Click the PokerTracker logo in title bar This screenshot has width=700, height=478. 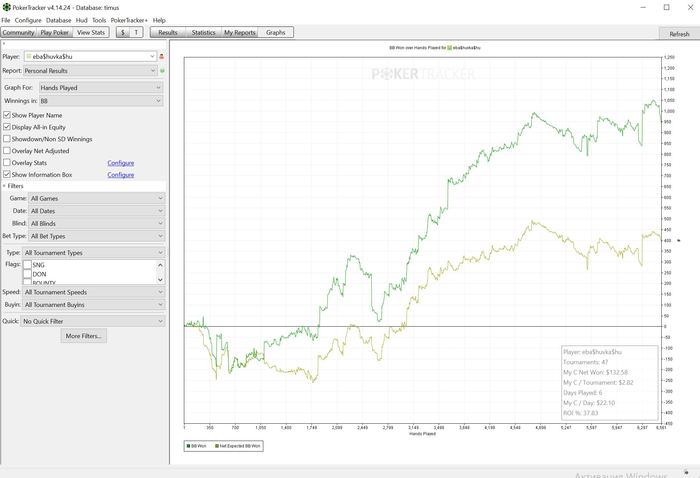[6, 7]
